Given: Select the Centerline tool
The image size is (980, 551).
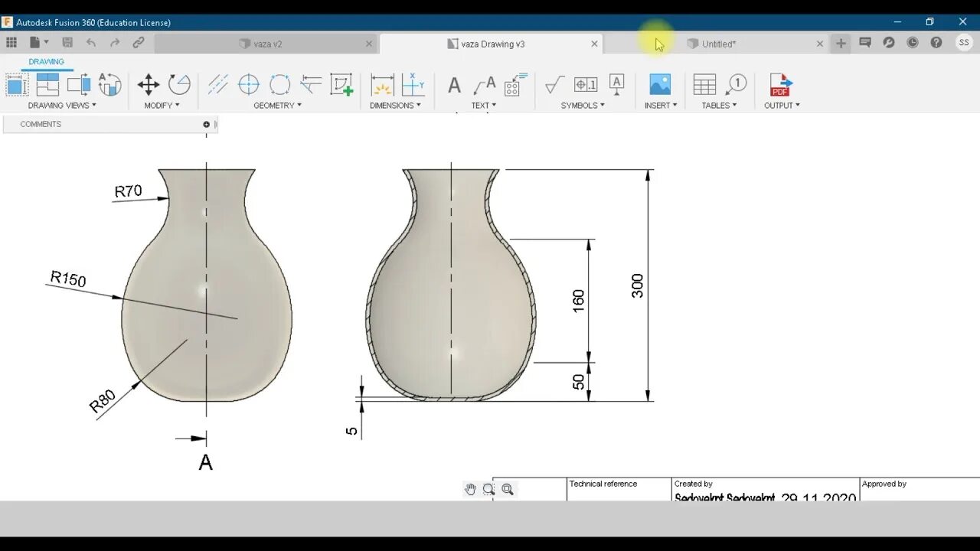Looking at the screenshot, I should pyautogui.click(x=217, y=84).
